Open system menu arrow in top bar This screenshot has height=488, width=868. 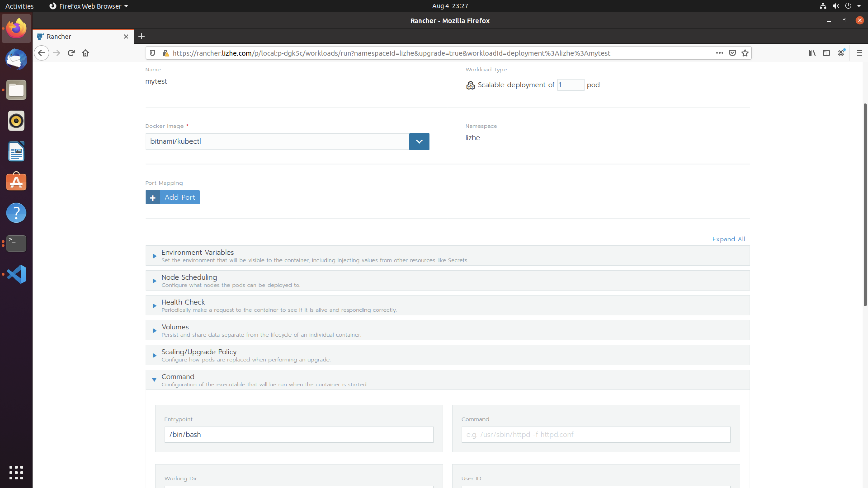click(859, 6)
